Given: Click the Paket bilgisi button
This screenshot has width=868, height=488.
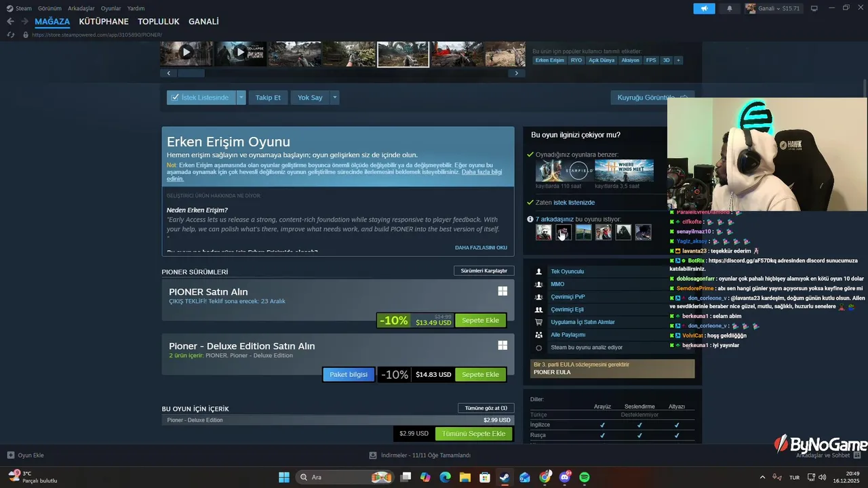Looking at the screenshot, I should (x=349, y=374).
